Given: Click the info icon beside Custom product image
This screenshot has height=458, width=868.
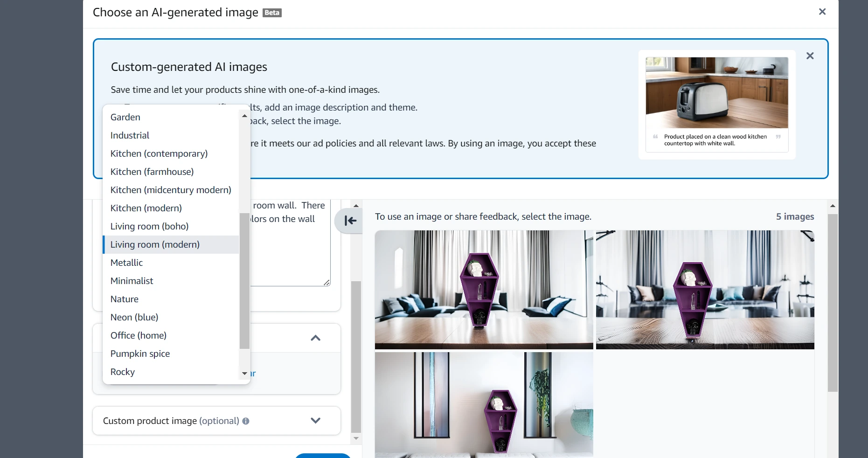Looking at the screenshot, I should [246, 421].
